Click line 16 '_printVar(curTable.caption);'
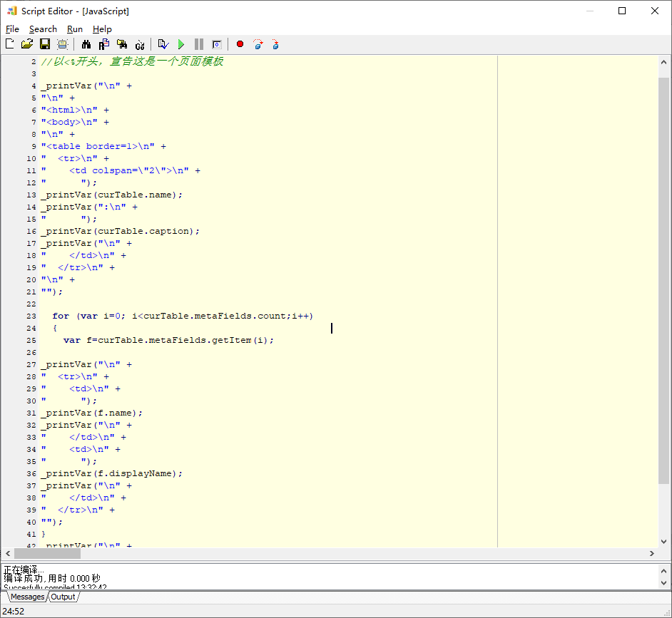This screenshot has height=618, width=672. (121, 231)
